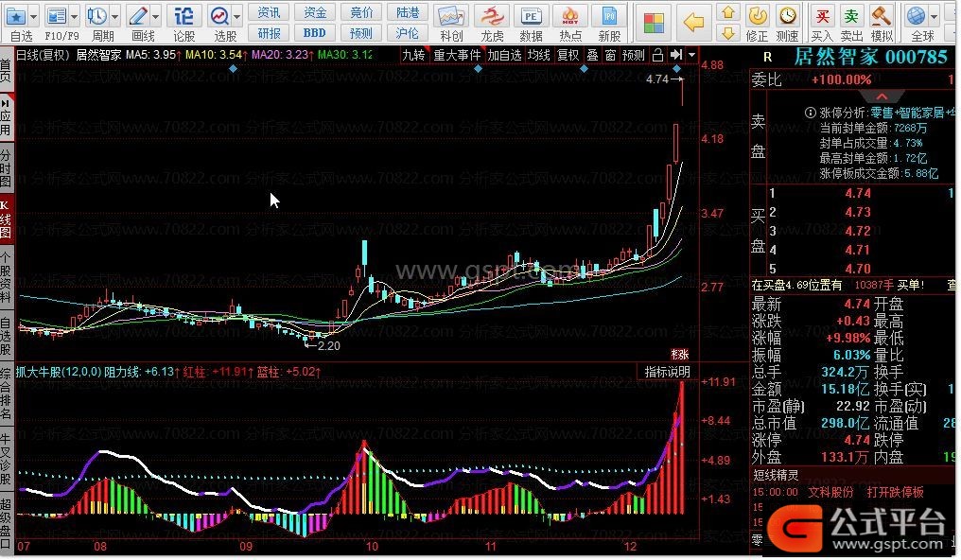Click the 资金 capital flow button

coord(315,12)
